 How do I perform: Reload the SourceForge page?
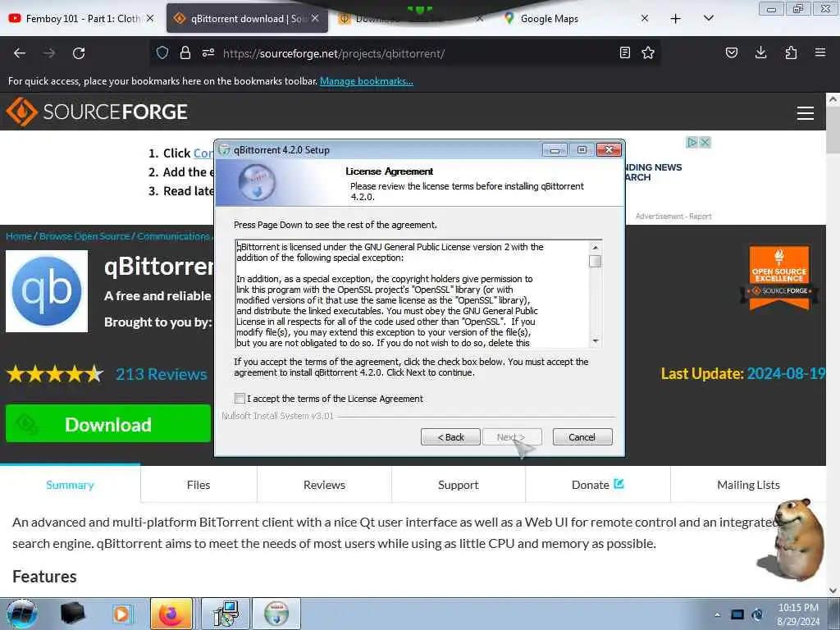click(79, 53)
